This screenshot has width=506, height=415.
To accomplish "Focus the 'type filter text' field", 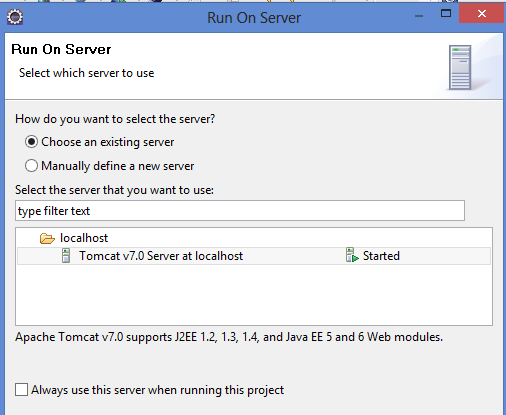I will 240,211.
